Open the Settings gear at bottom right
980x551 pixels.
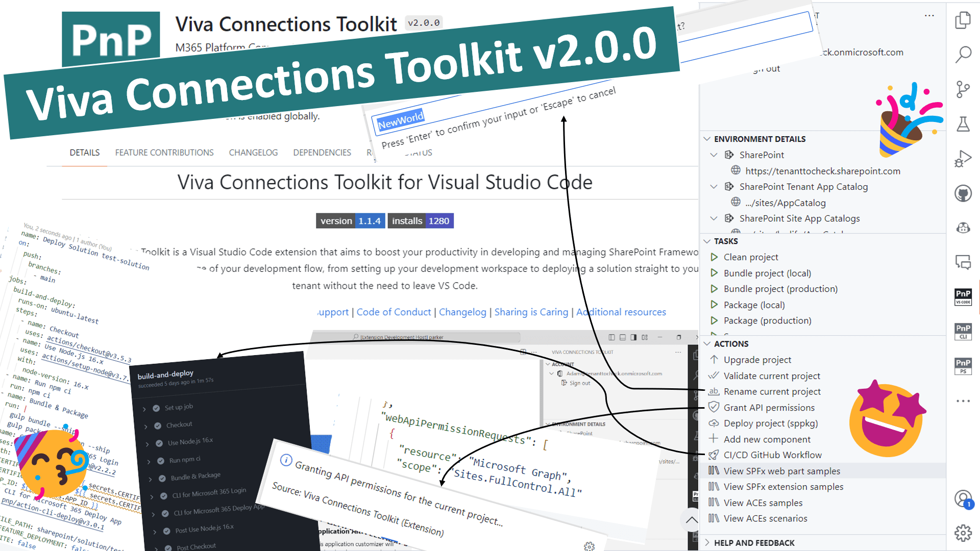click(963, 532)
